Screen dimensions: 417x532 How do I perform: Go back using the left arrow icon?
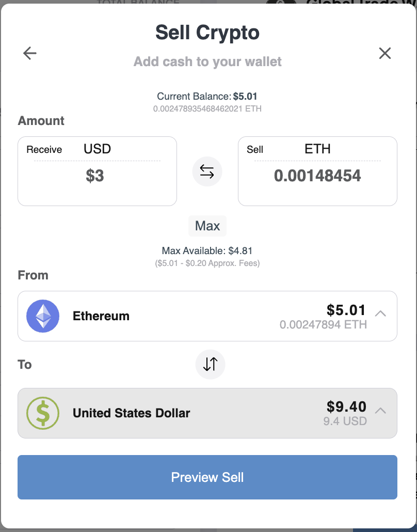pos(30,53)
